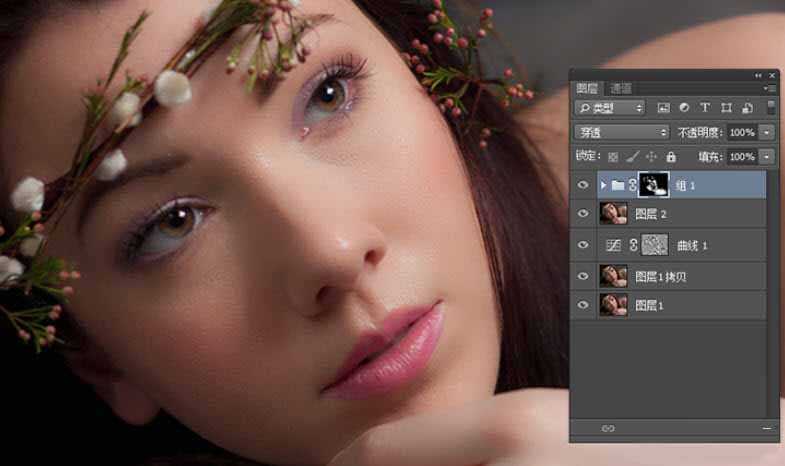Switch to the 通道 channels tab
Screen dimensions: 785x466
pyautogui.click(x=621, y=88)
